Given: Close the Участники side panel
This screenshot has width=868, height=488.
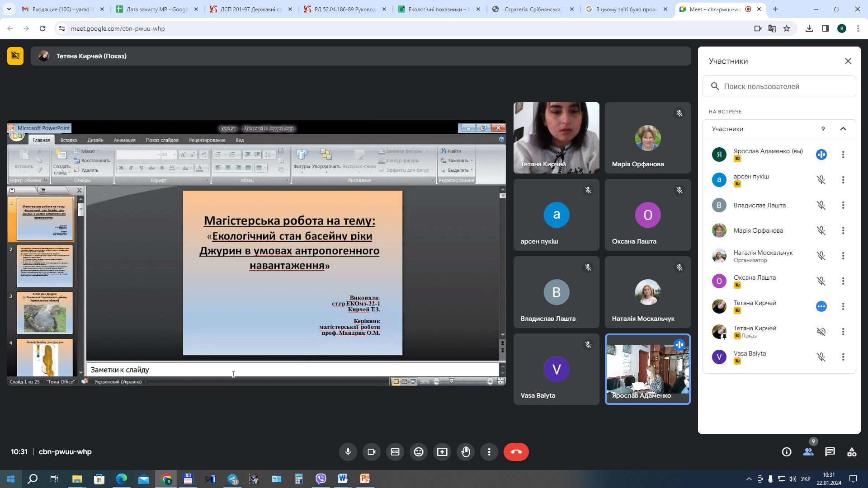Looking at the screenshot, I should 848,61.
